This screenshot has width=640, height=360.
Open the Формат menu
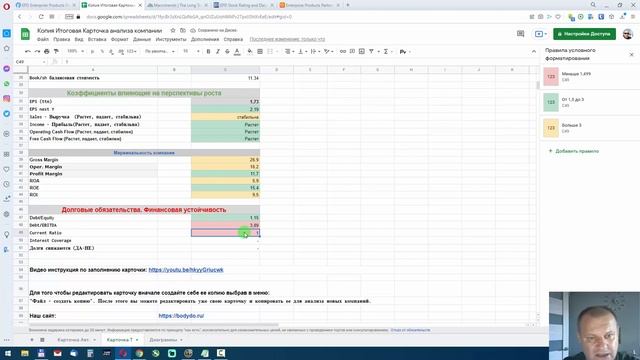pos(120,40)
